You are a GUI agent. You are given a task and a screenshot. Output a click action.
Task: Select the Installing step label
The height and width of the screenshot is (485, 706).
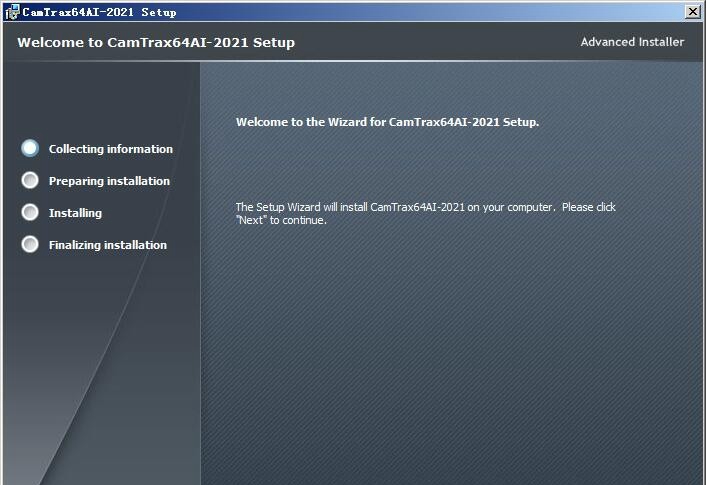[75, 213]
